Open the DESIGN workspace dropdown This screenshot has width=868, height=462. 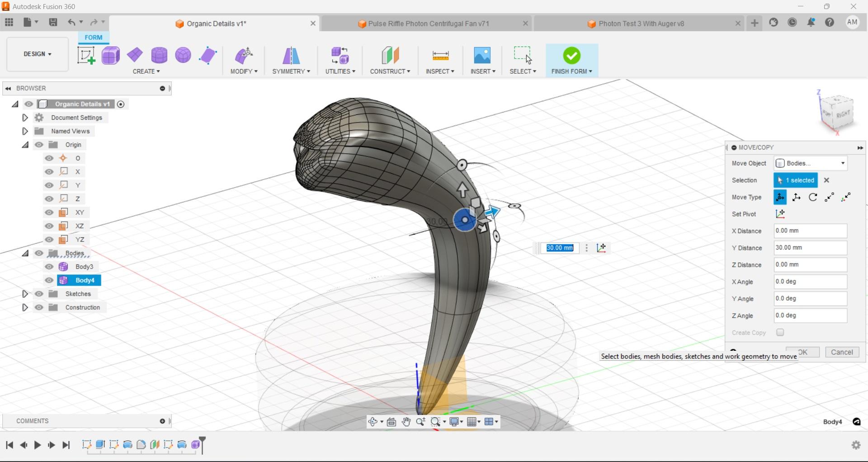38,54
